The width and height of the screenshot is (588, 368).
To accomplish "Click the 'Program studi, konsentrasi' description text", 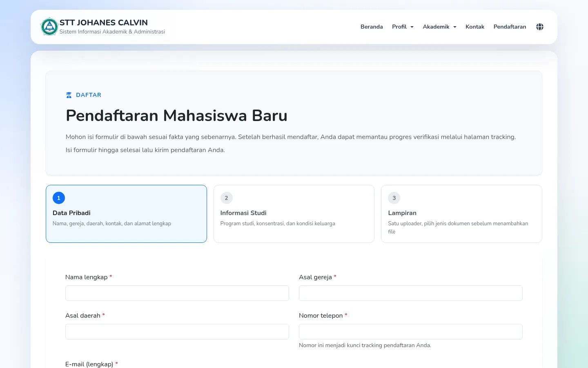I will (x=278, y=224).
